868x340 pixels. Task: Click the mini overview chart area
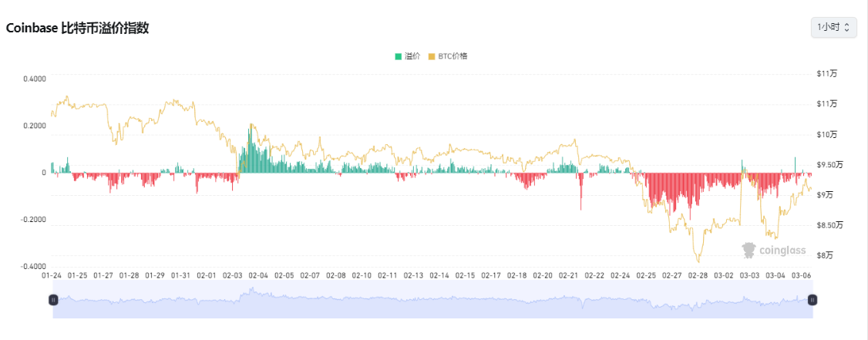click(432, 299)
